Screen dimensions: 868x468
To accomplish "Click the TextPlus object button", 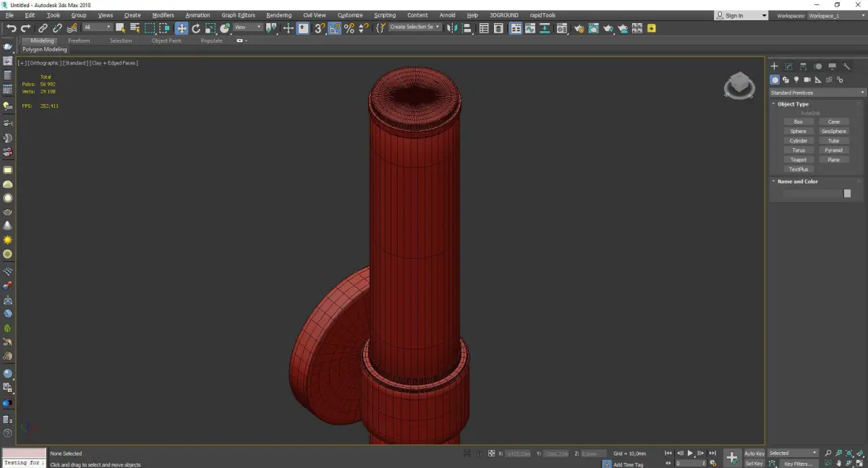I will pyautogui.click(x=799, y=169).
